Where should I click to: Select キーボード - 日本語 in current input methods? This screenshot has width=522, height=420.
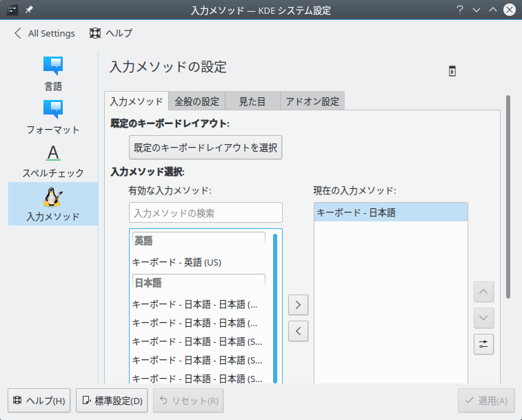tap(391, 212)
